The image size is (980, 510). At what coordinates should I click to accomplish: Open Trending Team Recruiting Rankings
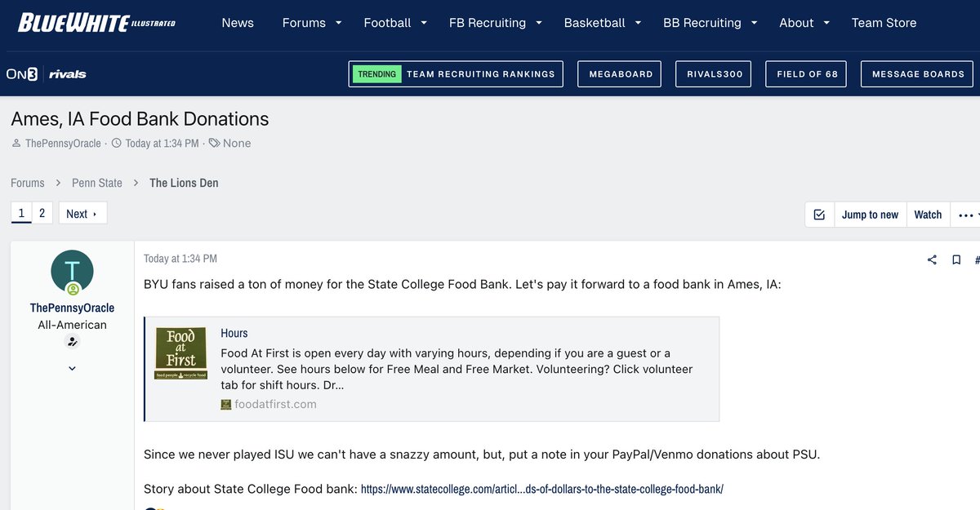point(456,74)
